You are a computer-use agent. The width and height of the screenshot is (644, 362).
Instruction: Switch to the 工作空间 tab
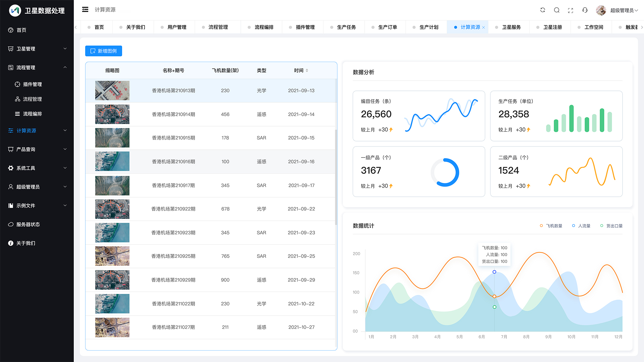click(x=591, y=27)
